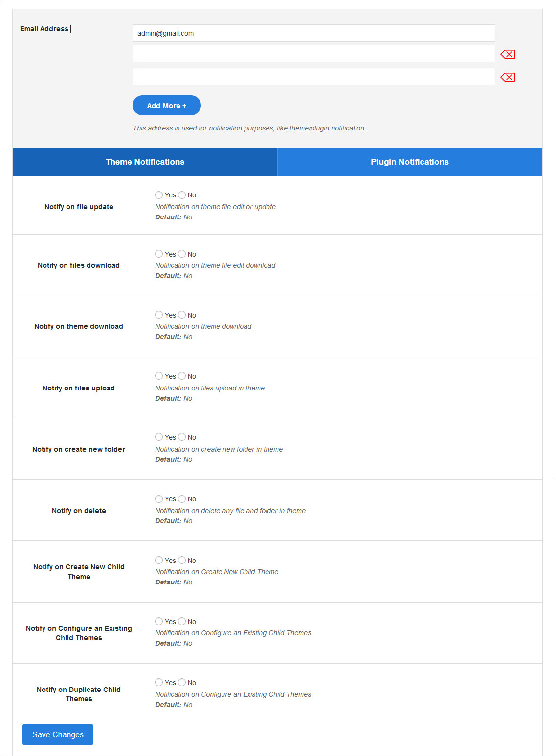Set Notify on Duplicate Child Themes to No
Screen dimensions: 556x756
pyautogui.click(x=182, y=682)
